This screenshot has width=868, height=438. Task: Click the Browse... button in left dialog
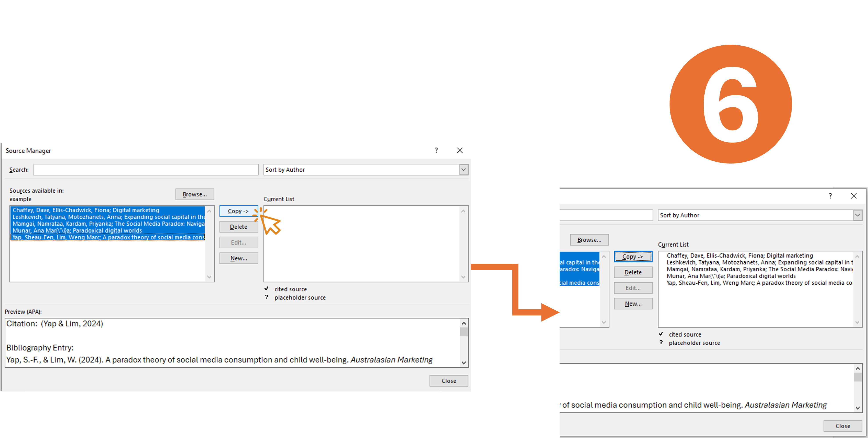pyautogui.click(x=194, y=194)
